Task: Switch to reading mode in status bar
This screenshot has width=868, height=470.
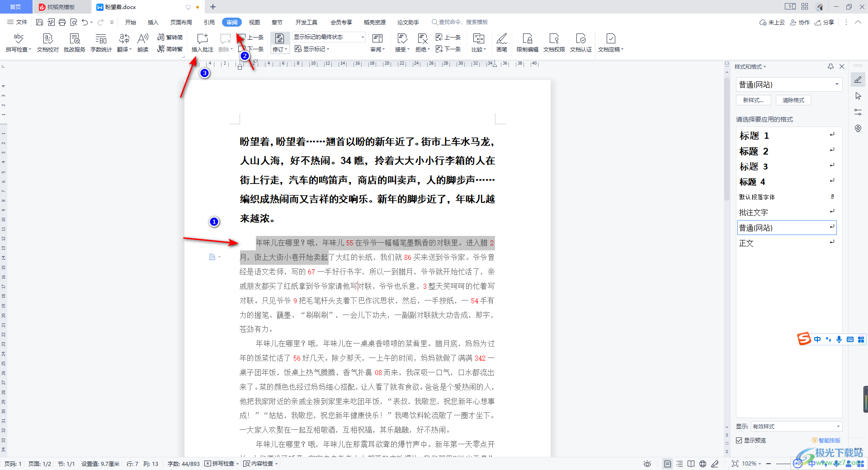Action: 691,464
